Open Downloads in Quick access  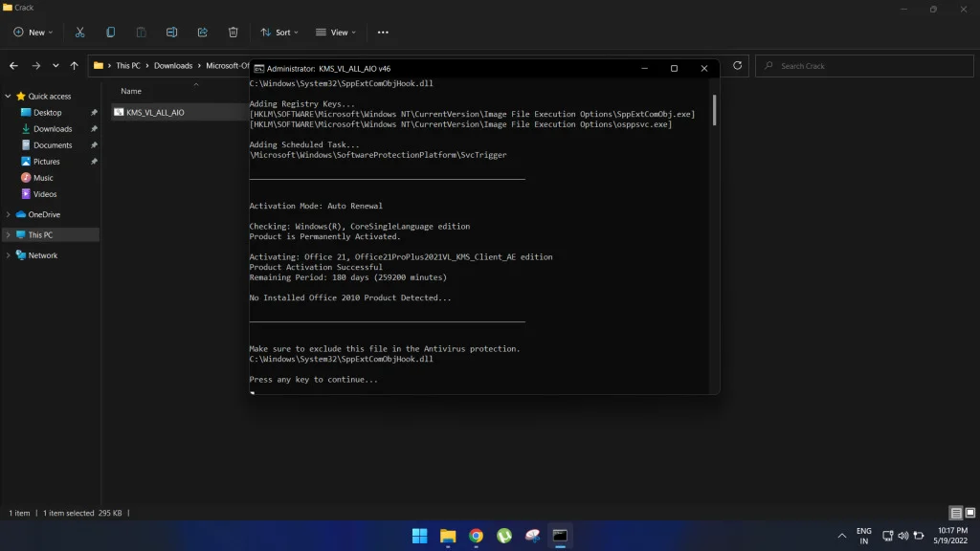[x=53, y=129]
